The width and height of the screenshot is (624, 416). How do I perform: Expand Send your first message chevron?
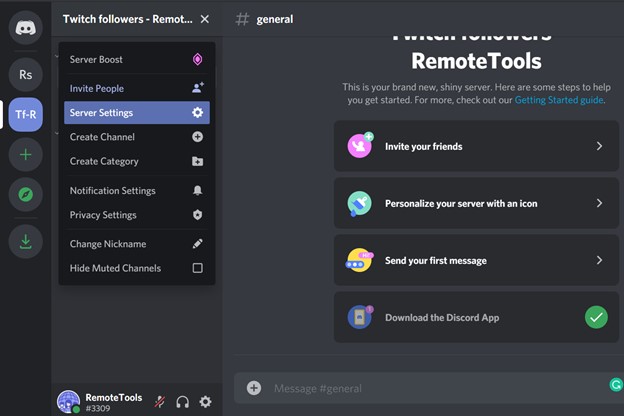(x=599, y=260)
